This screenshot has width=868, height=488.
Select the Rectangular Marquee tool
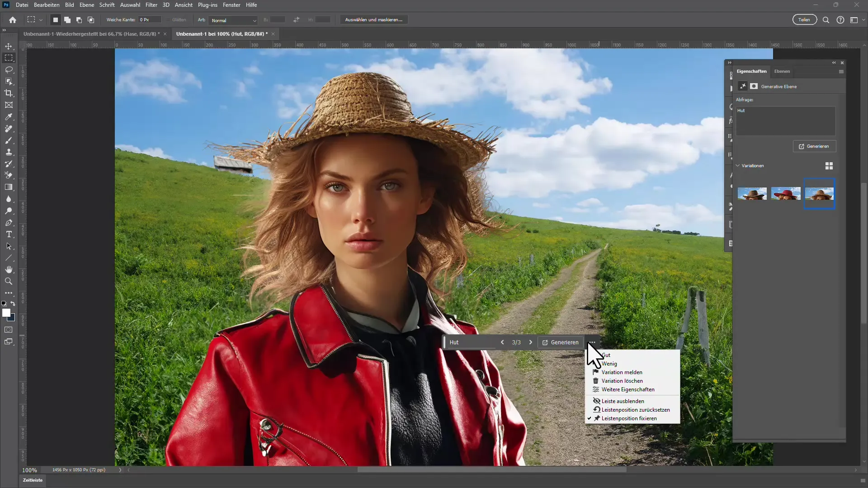pos(9,58)
